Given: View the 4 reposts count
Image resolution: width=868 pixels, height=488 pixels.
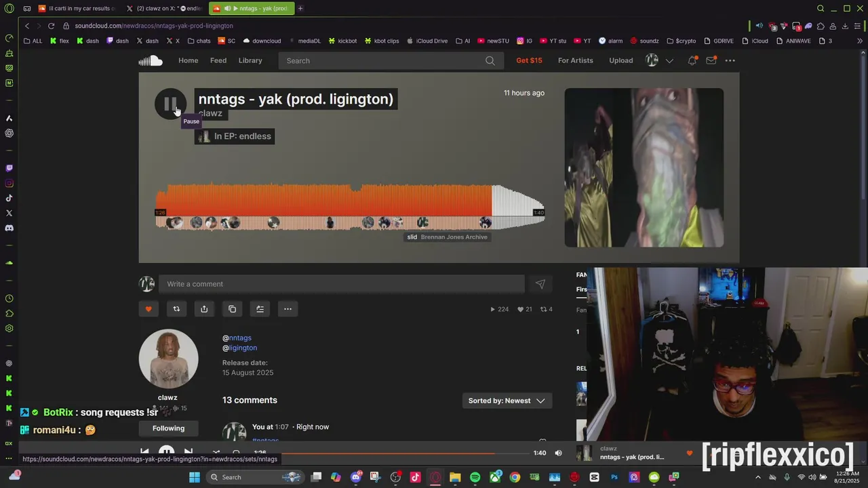Looking at the screenshot, I should (x=546, y=309).
